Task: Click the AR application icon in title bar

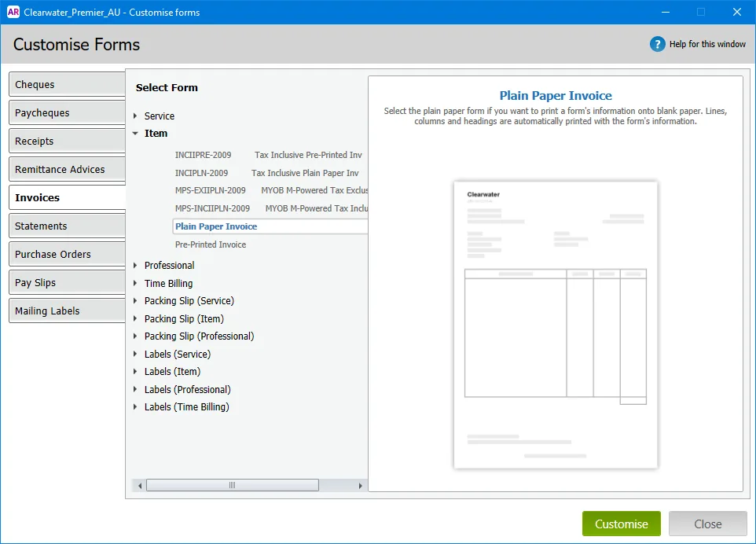Action: [x=13, y=12]
